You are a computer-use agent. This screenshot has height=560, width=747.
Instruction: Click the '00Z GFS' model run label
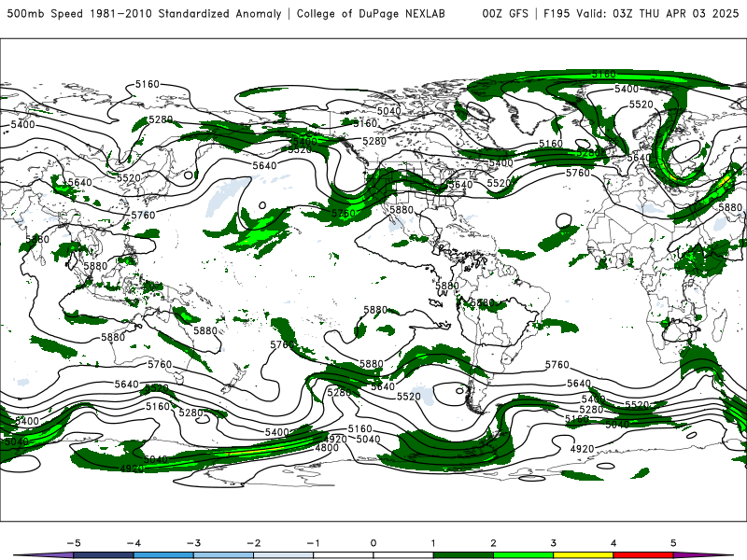(505, 14)
